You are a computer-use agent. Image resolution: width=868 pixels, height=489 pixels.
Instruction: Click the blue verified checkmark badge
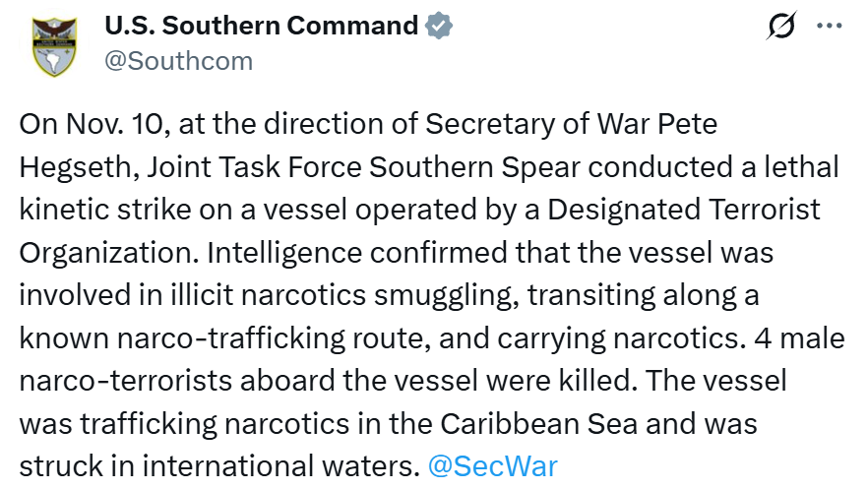(438, 27)
